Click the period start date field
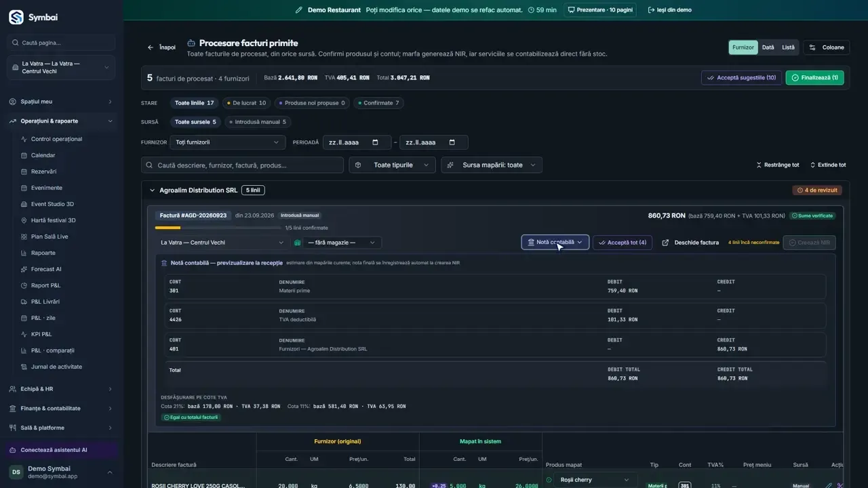The height and width of the screenshot is (488, 868). [x=357, y=142]
